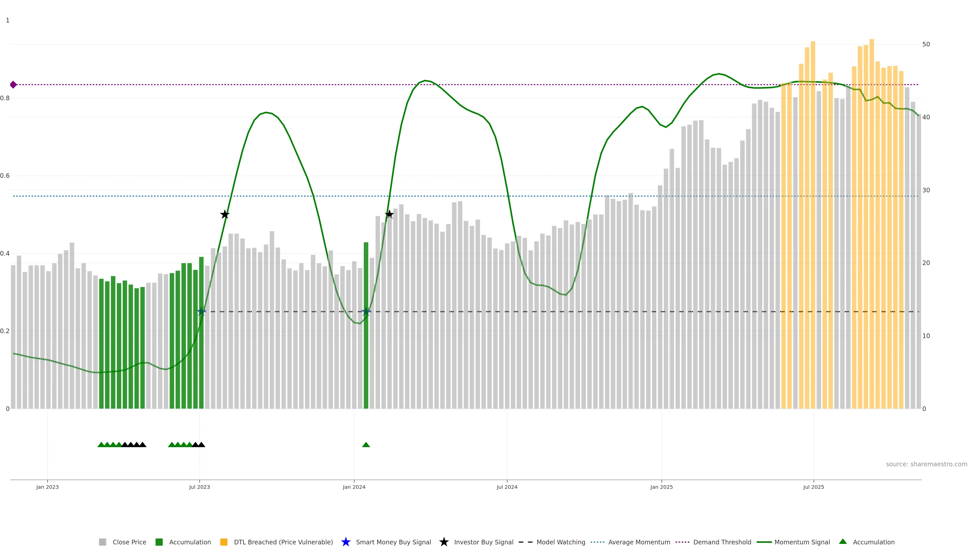Open the sharemaestro.com source link
The height and width of the screenshot is (551, 980).
pos(926,464)
